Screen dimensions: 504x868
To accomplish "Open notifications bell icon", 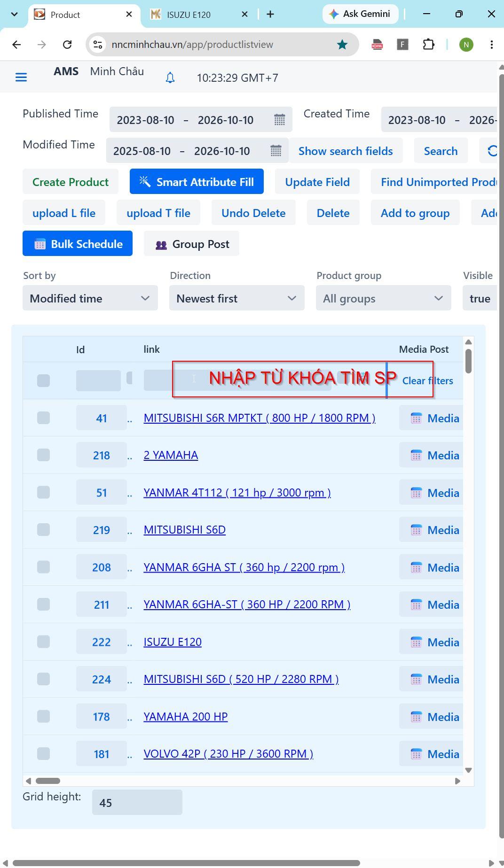I will point(170,77).
